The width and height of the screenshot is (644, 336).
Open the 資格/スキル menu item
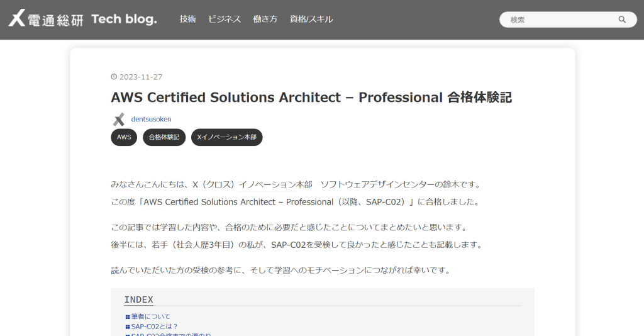tap(311, 20)
